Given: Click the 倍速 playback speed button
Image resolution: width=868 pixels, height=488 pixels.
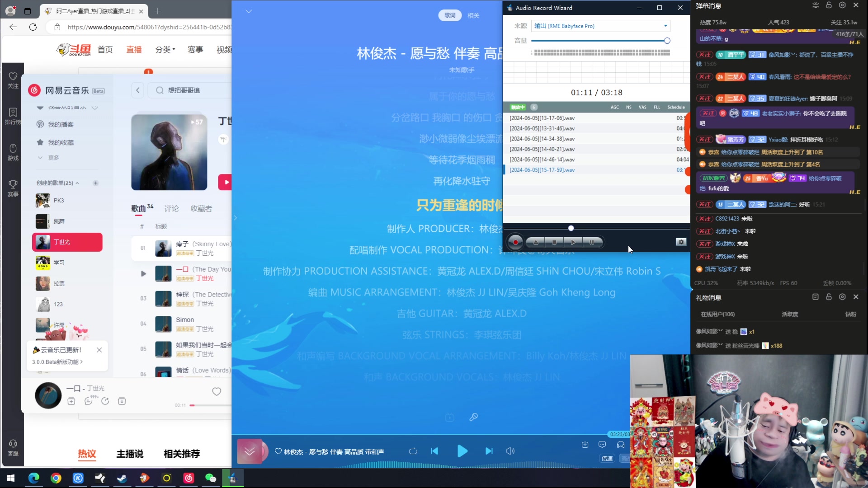Looking at the screenshot, I should [607, 458].
